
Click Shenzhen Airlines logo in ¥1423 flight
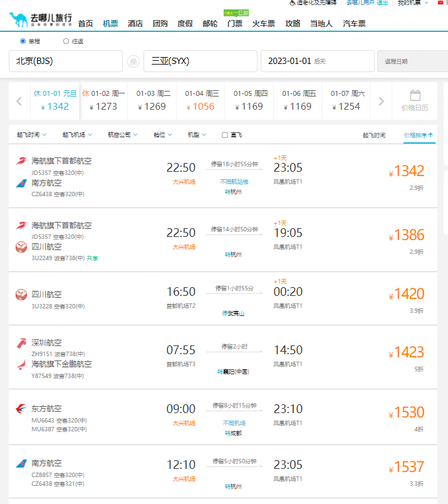point(21,344)
